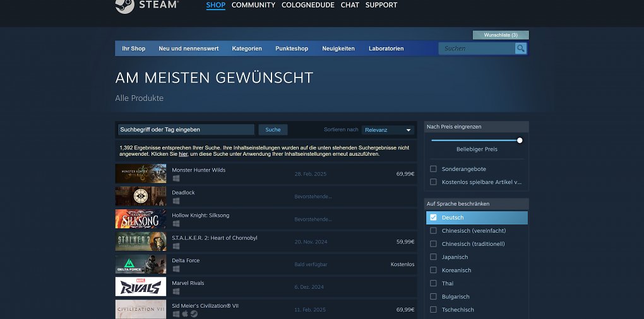Click the Suche button
644x319 pixels.
(x=273, y=130)
